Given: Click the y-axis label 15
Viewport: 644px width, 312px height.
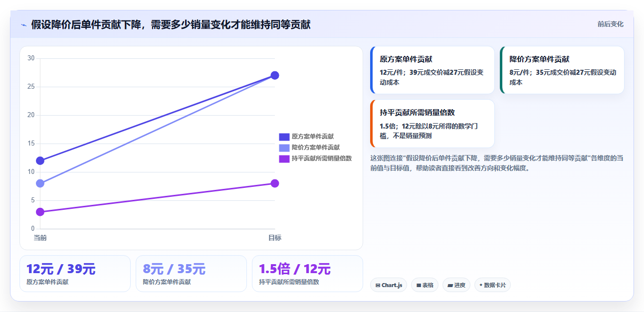Looking at the screenshot, I should pos(31,144).
